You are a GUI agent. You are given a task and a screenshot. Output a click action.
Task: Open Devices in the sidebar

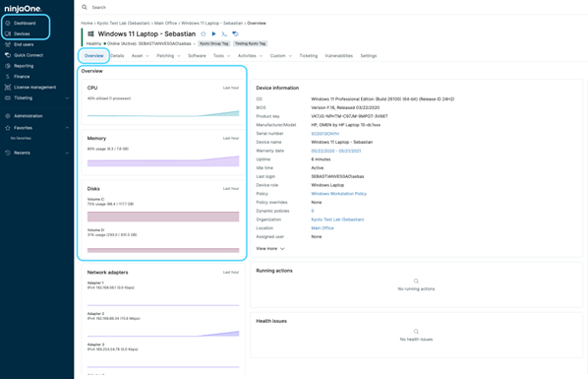(x=22, y=33)
